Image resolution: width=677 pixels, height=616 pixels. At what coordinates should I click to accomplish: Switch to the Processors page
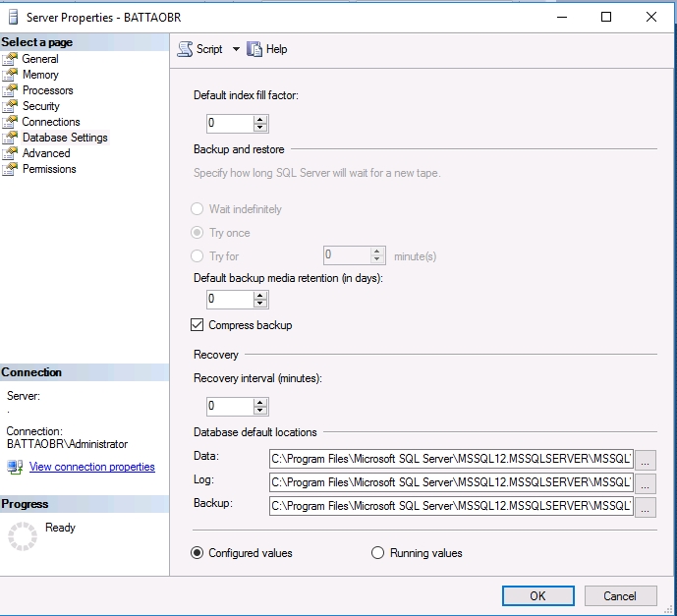47,90
